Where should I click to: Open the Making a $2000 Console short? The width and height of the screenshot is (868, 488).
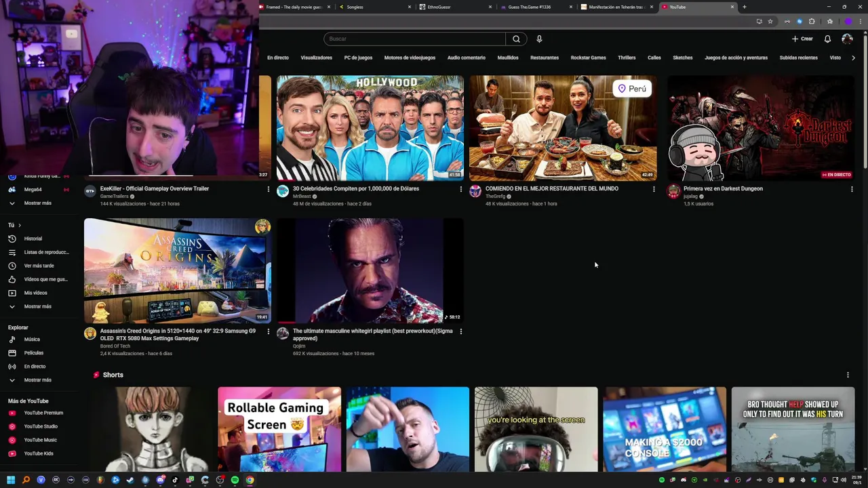pos(665,429)
